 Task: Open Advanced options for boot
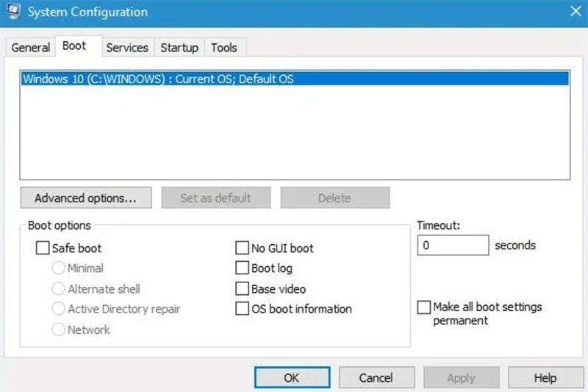(x=85, y=198)
